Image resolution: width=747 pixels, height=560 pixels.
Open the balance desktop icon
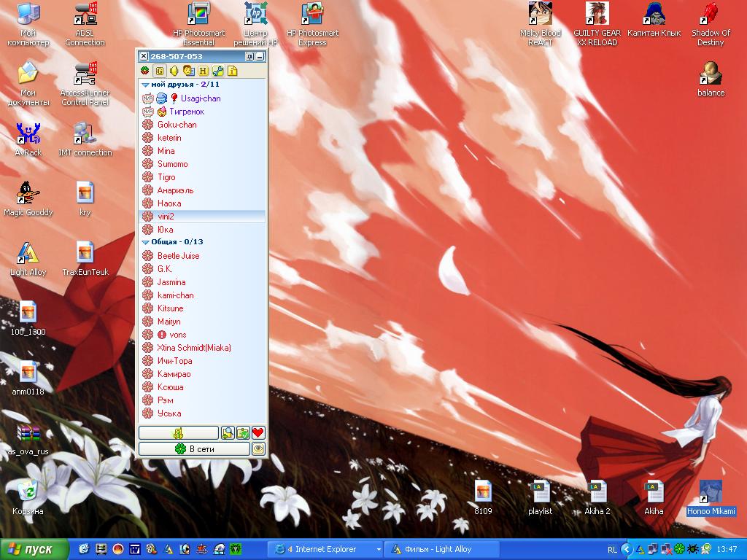[711, 79]
